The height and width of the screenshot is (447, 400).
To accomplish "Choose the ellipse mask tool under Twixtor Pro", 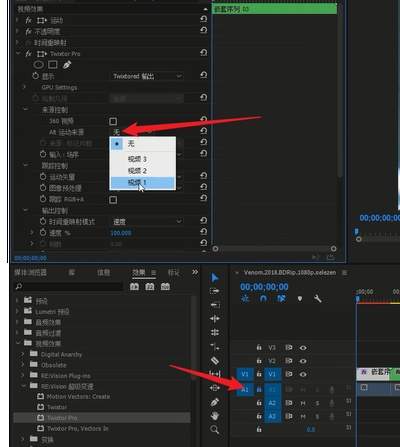I will (39, 65).
